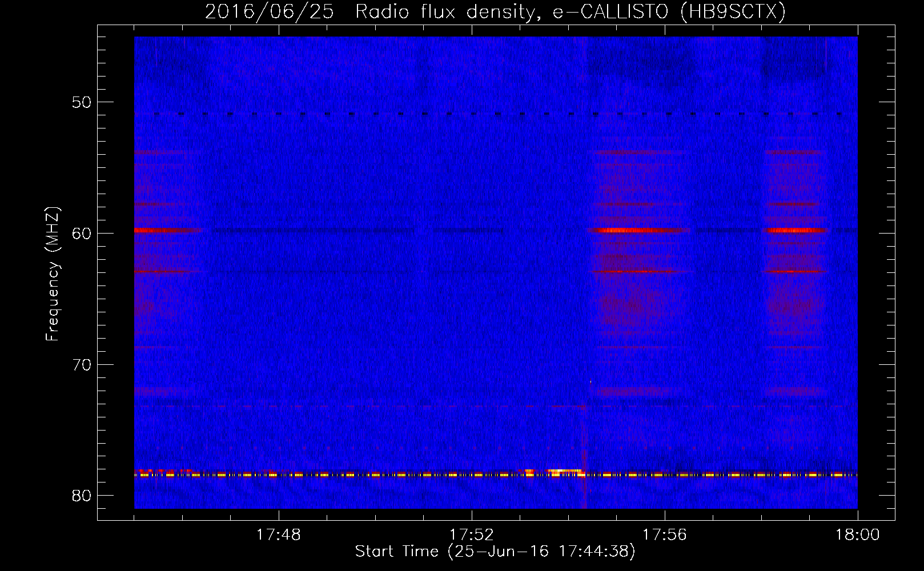Screen dimensions: 924x571
Task: Click the 'Start Time (25-Jun-16 17:44:38)' label
Action: click(495, 552)
